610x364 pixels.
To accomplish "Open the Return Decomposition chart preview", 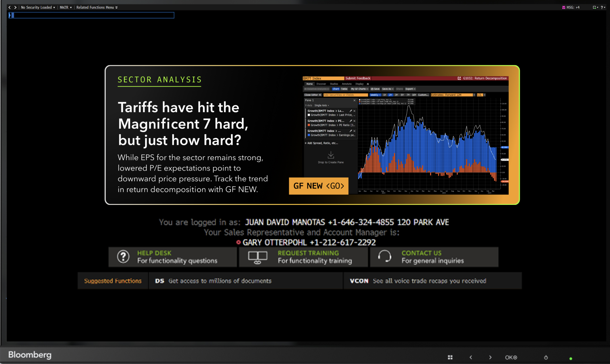I will pos(405,135).
